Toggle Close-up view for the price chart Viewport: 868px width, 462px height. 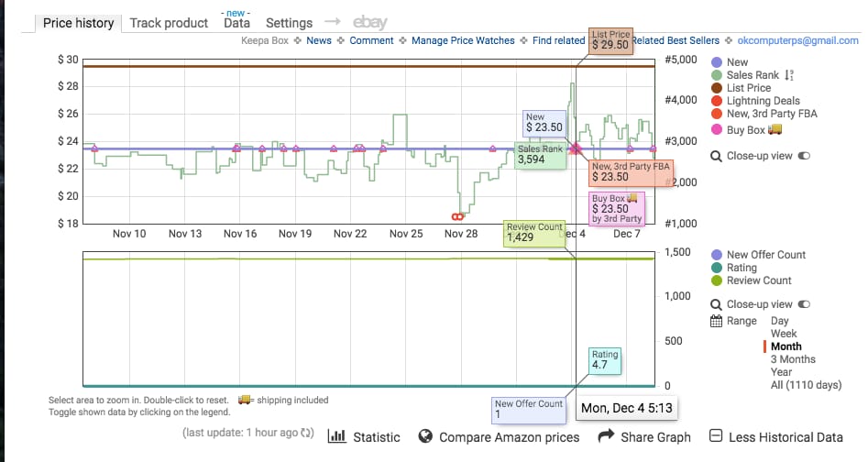[805, 157]
